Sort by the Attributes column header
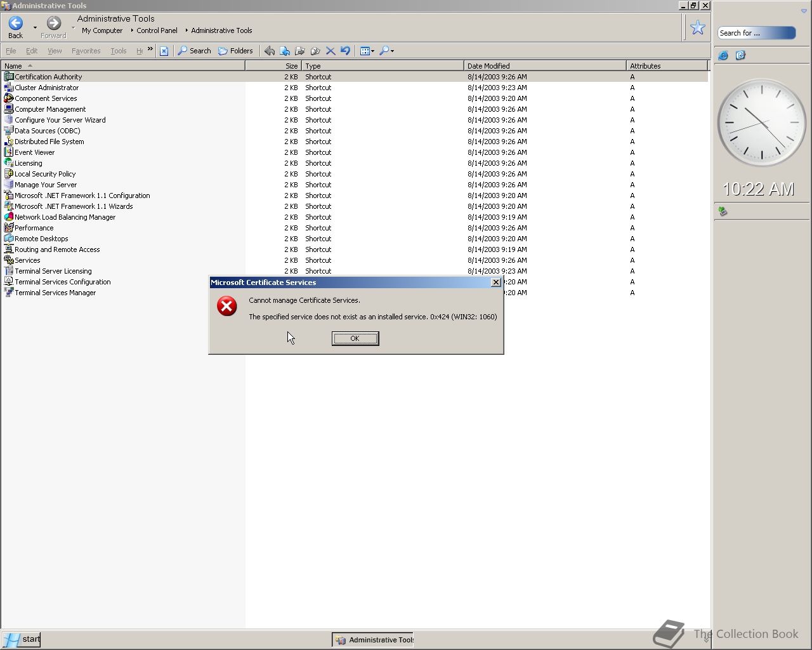 pyautogui.click(x=667, y=65)
